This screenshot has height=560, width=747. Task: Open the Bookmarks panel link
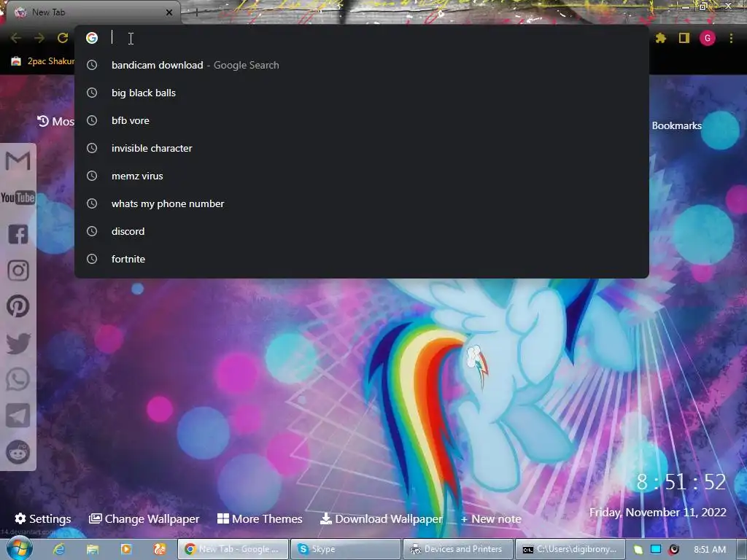[x=676, y=125]
